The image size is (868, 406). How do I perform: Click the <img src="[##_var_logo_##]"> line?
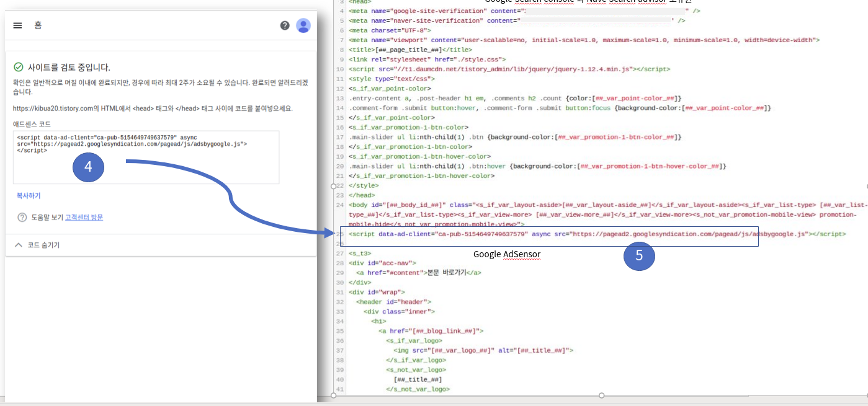(483, 350)
